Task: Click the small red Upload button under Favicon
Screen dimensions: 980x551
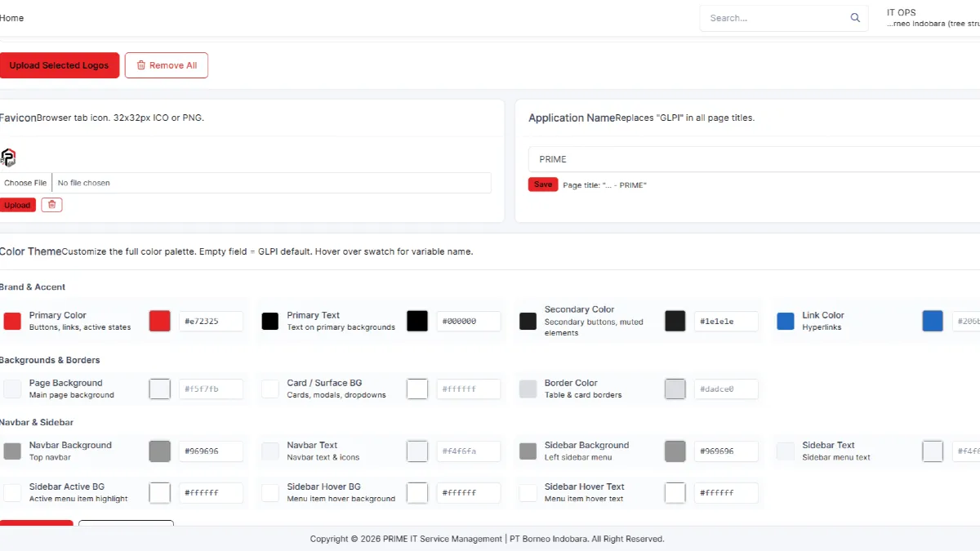Action: click(x=17, y=205)
